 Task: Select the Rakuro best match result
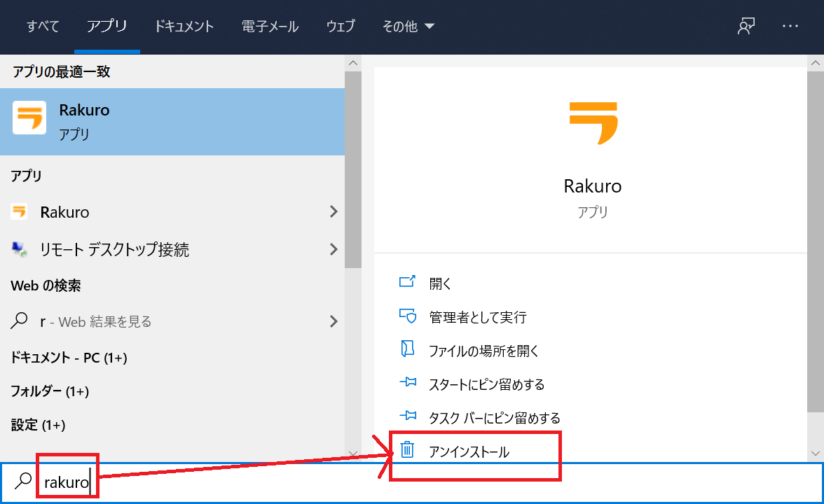pyautogui.click(x=172, y=122)
